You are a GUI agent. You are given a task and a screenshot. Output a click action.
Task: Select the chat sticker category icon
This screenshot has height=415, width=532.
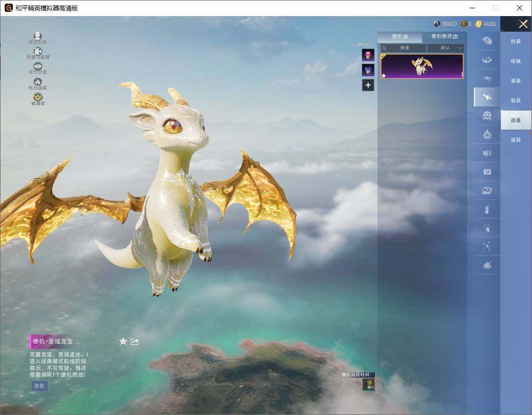[487, 172]
